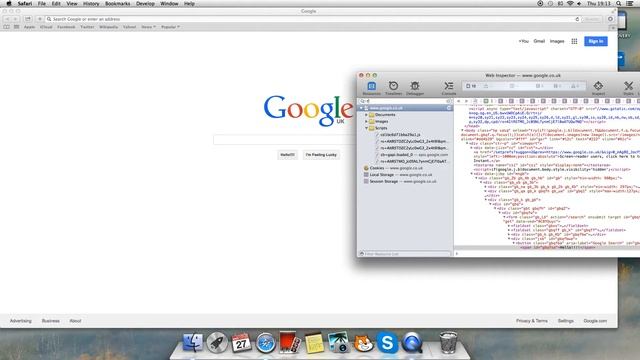The height and width of the screenshot is (360, 640).
Task: Open the View menu
Action: [x=72, y=3]
